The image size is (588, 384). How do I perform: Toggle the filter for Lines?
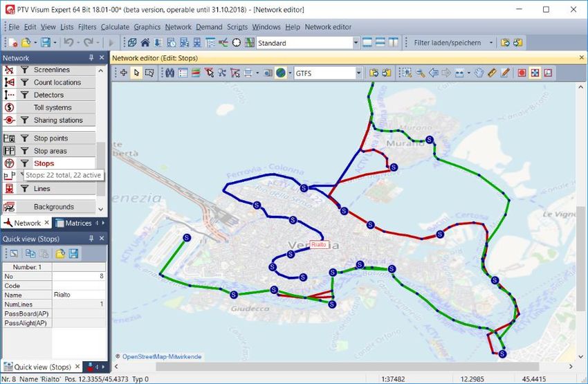[x=24, y=189]
